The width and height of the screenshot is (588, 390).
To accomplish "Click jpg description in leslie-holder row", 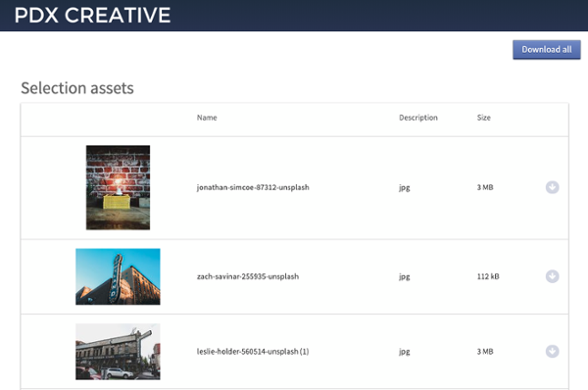I will pyautogui.click(x=404, y=352).
